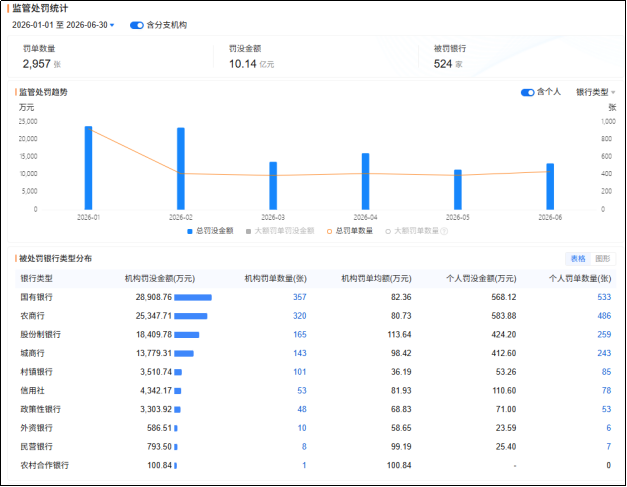
Task: Switch to the 图形 view tab
Action: pyautogui.click(x=603, y=259)
